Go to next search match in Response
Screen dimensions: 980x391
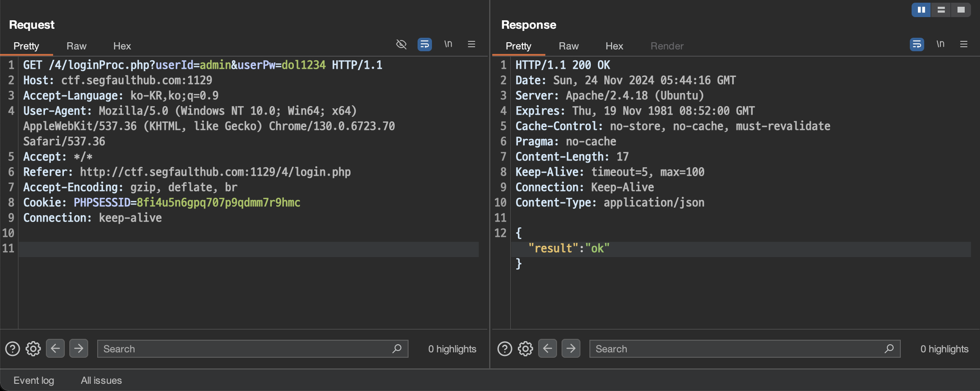571,348
